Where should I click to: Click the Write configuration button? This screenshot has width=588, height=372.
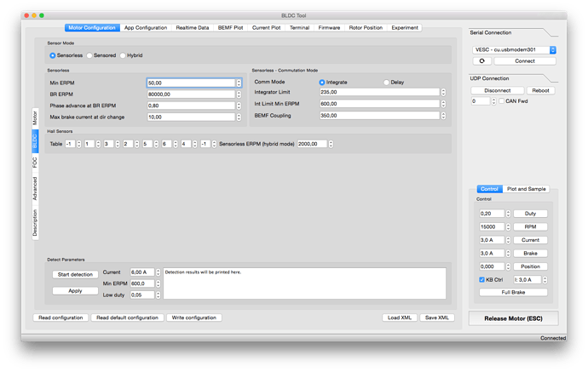tap(195, 318)
